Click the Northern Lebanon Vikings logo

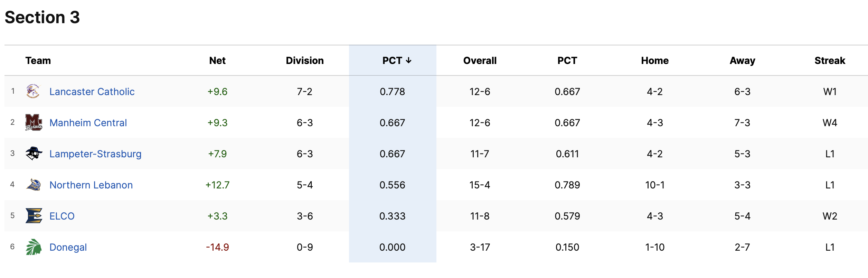(34, 185)
